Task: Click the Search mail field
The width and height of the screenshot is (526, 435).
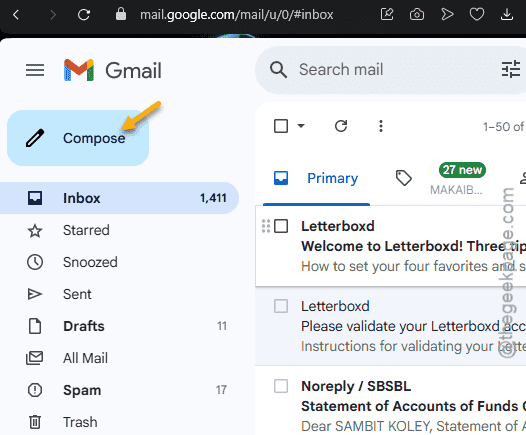Action: click(391, 70)
